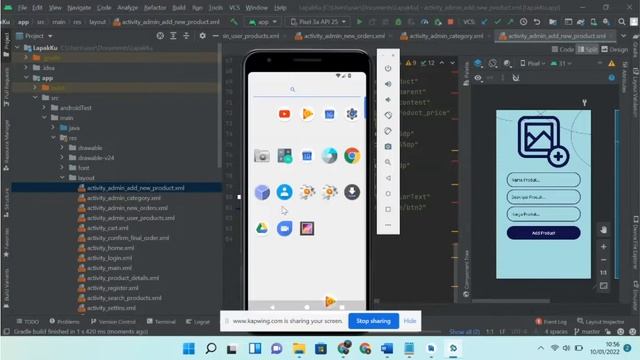The height and width of the screenshot is (360, 640).
Task: Click the Make Project hammer icon
Action: (x=234, y=22)
